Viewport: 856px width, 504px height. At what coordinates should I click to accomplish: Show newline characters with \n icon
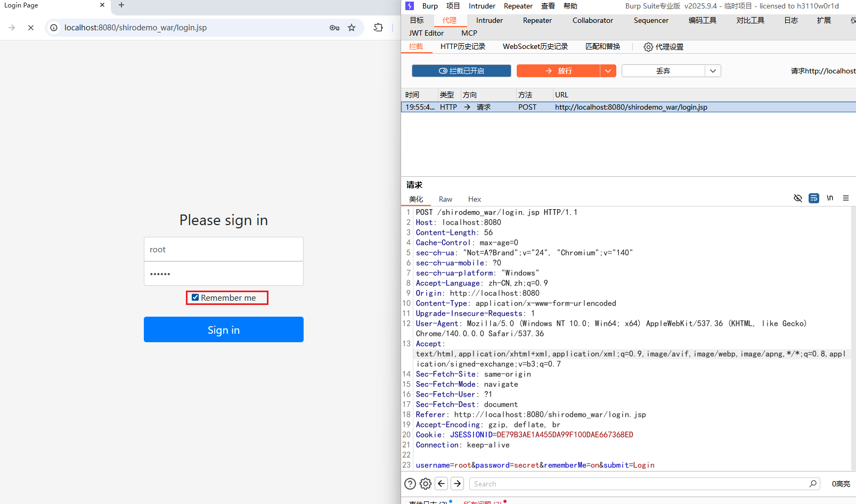tap(829, 198)
